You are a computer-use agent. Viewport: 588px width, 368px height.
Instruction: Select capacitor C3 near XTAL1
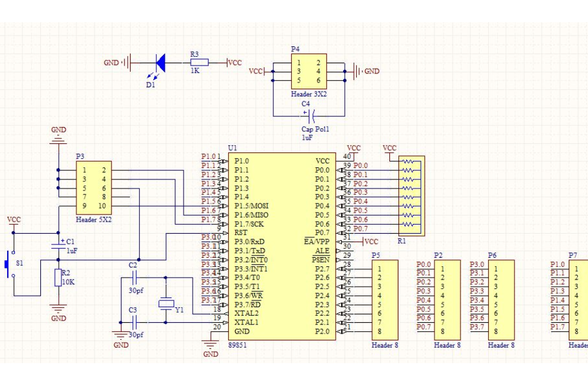pos(134,322)
